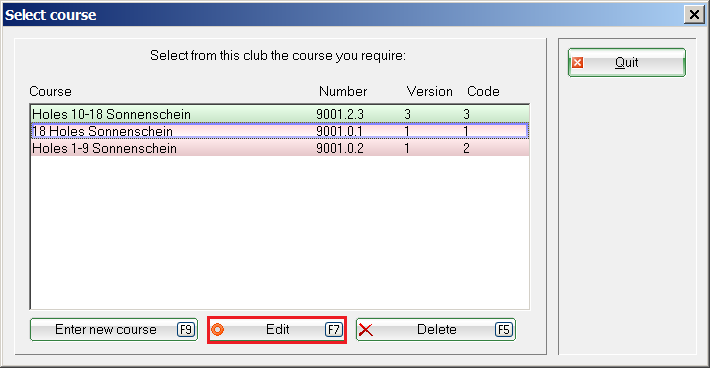
Task: Click code value 2 in Holes 1-9 row
Action: [x=466, y=148]
